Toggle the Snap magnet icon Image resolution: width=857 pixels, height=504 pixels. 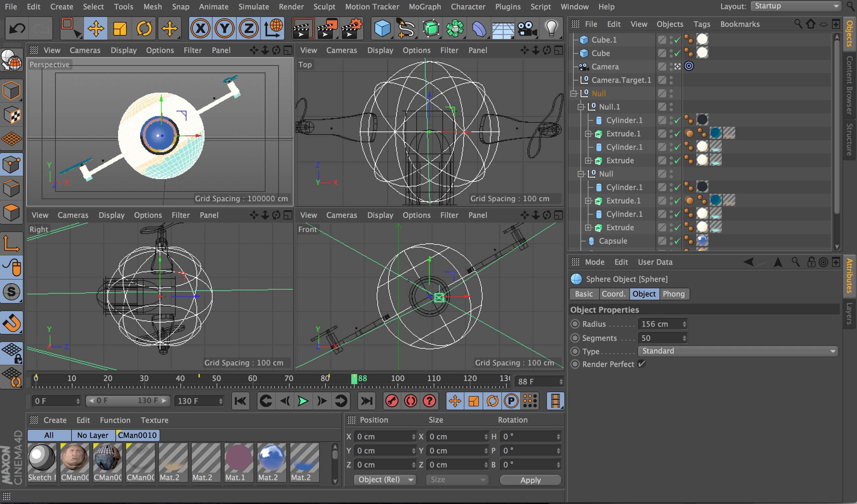point(11,322)
